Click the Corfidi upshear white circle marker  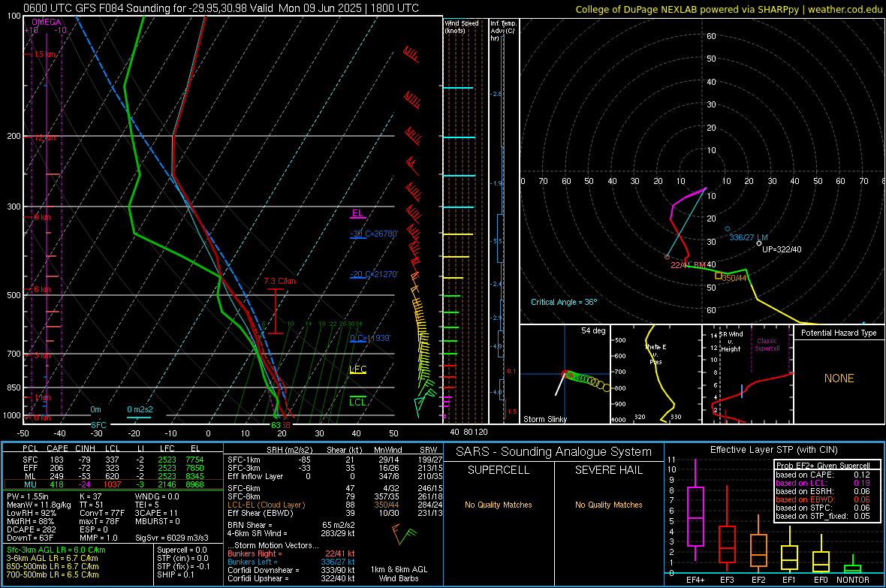pos(759,243)
